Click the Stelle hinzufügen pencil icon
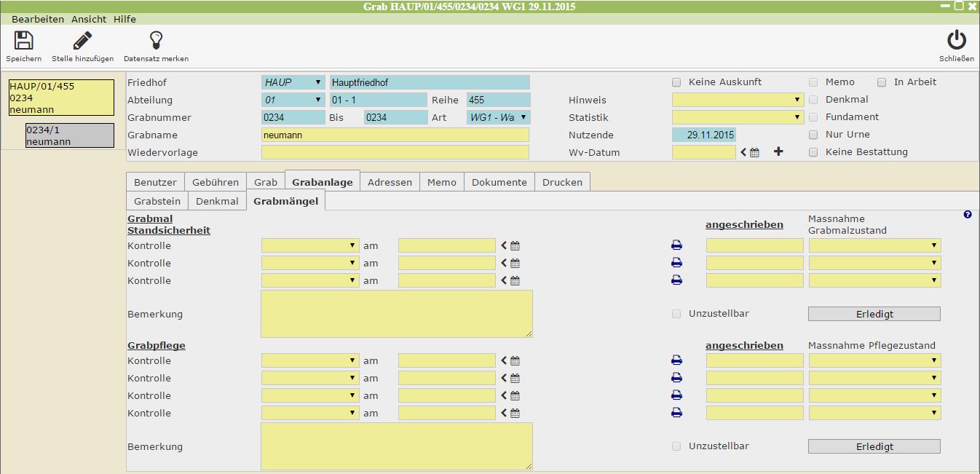The image size is (980, 474). 82,41
